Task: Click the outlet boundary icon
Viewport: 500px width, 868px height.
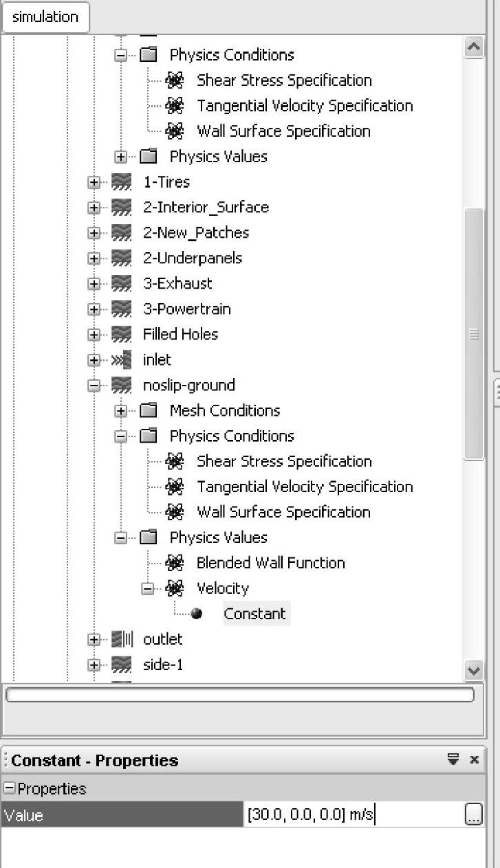Action: tap(121, 639)
